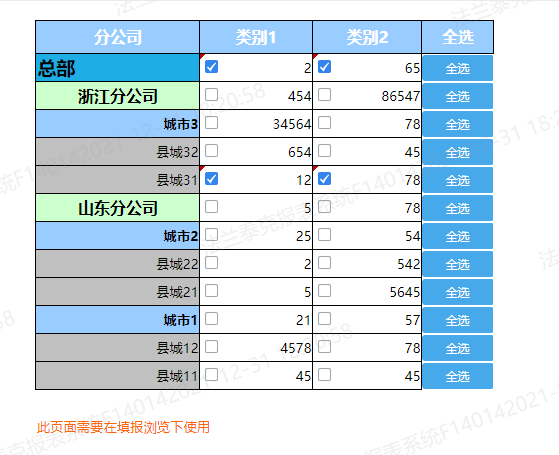This screenshot has width=559, height=455.
Task: Select the 城市1 row label
Action: click(118, 320)
